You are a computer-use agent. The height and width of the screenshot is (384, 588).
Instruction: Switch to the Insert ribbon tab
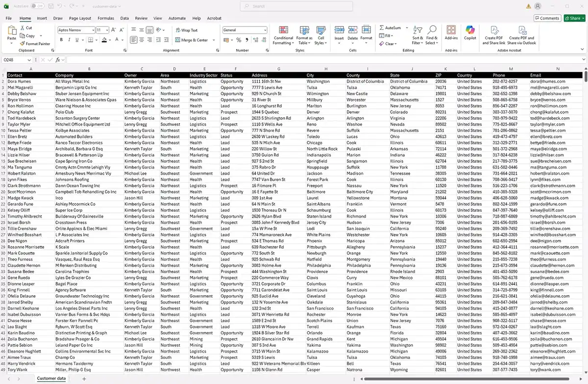[x=42, y=18]
